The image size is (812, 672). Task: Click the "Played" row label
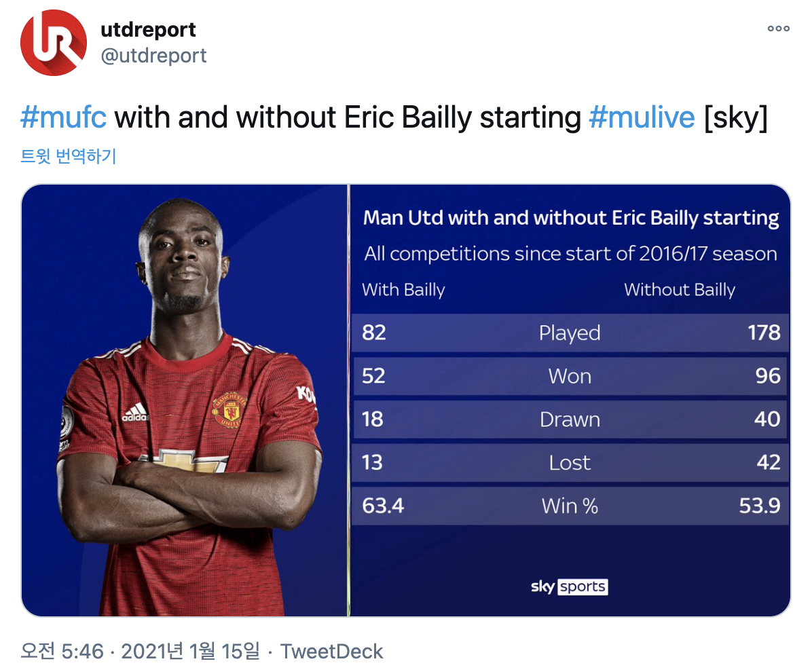pyautogui.click(x=570, y=333)
